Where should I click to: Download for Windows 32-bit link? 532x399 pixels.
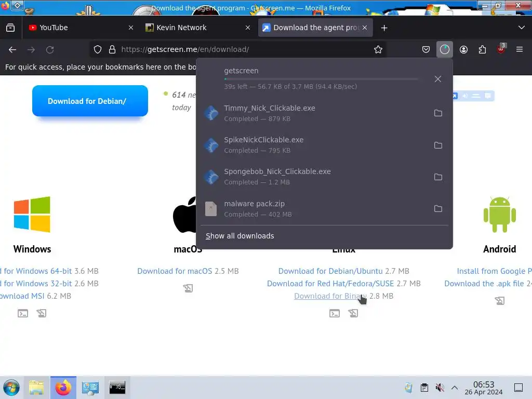[36, 284]
